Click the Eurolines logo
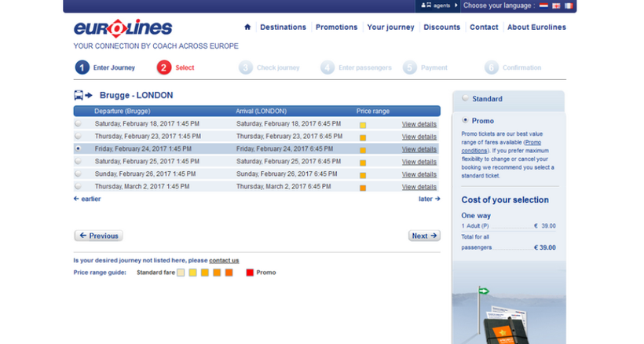The width and height of the screenshot is (644, 344). point(123,28)
